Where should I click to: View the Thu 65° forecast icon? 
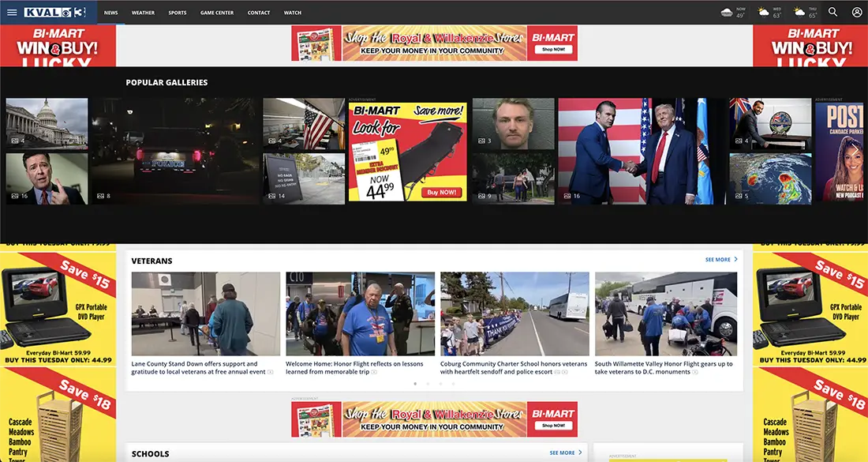click(x=799, y=12)
